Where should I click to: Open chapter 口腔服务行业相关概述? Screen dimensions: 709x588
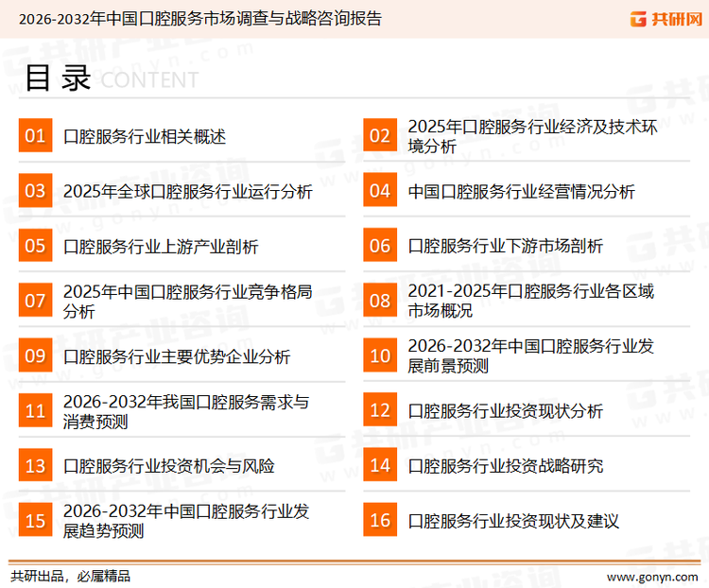(145, 136)
